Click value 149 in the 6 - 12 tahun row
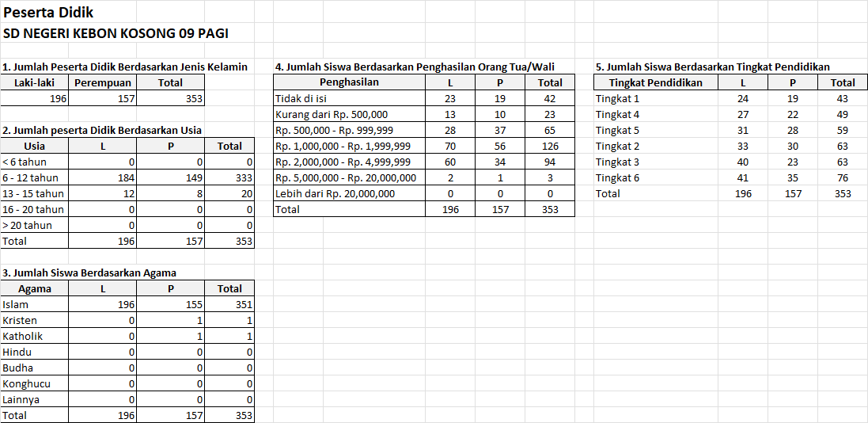 click(x=170, y=178)
